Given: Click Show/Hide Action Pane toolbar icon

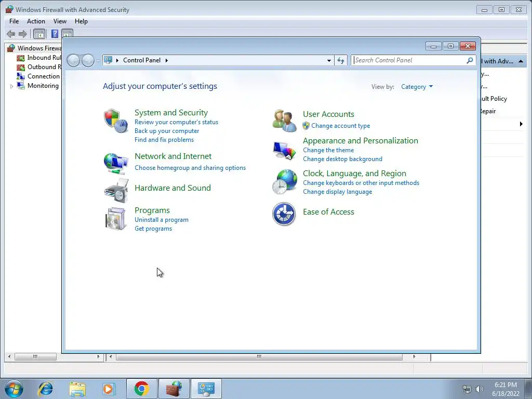Looking at the screenshot, I should 68,34.
